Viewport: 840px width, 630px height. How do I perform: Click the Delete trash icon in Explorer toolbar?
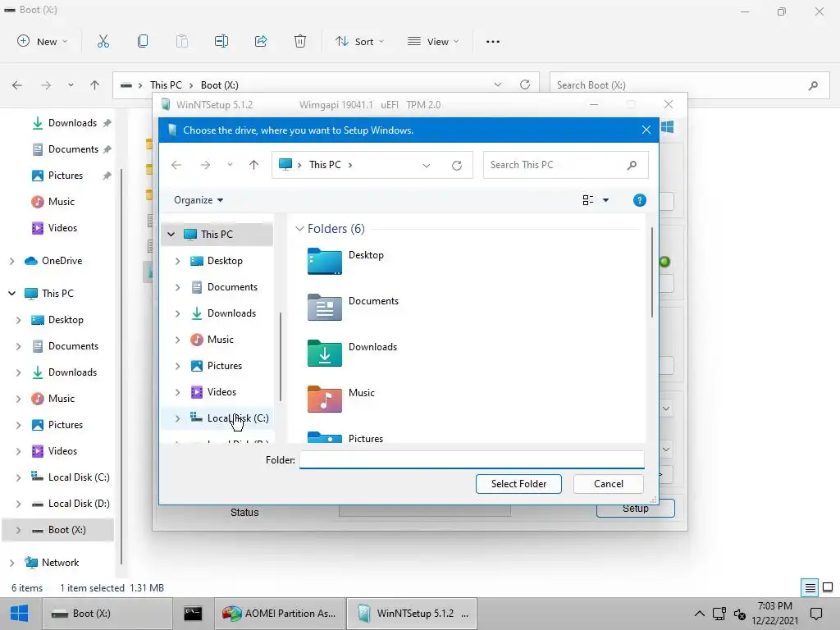click(300, 41)
